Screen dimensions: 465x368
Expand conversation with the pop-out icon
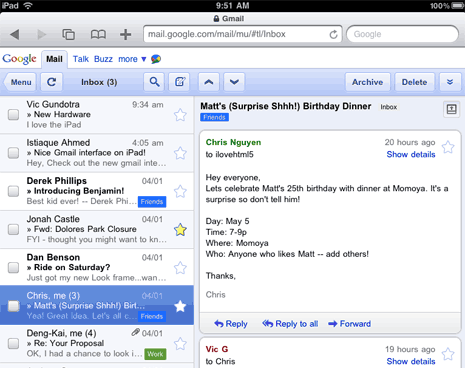click(x=452, y=109)
